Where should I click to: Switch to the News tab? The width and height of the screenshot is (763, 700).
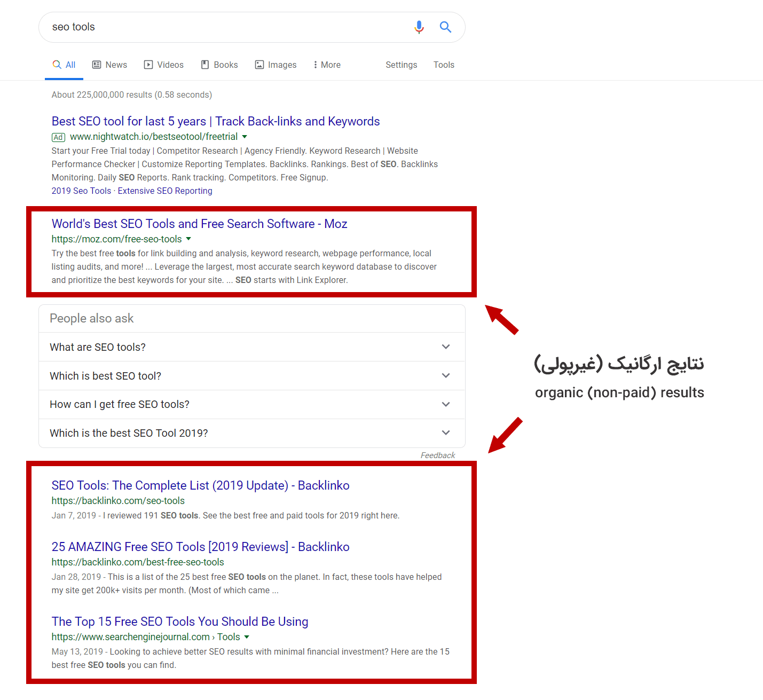[110, 65]
